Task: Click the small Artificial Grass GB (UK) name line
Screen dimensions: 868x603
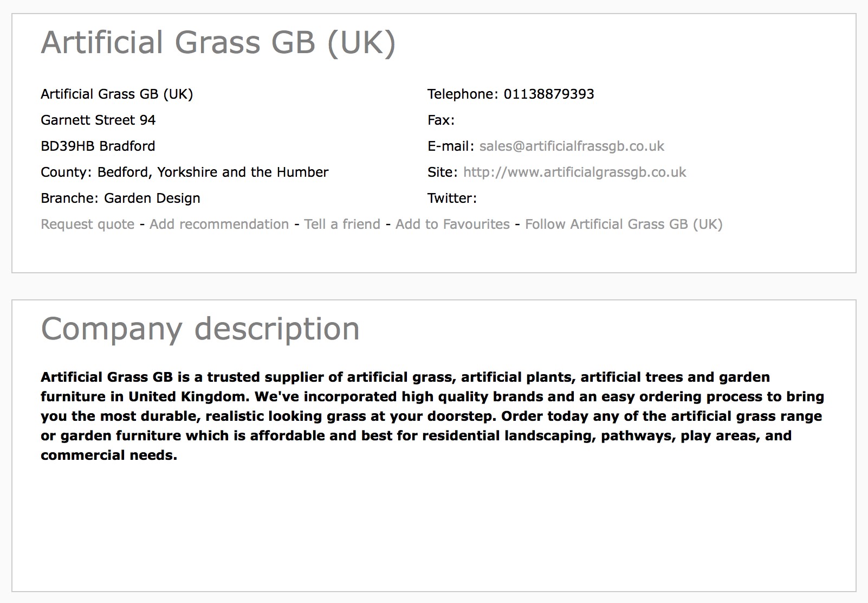Action: click(x=117, y=94)
